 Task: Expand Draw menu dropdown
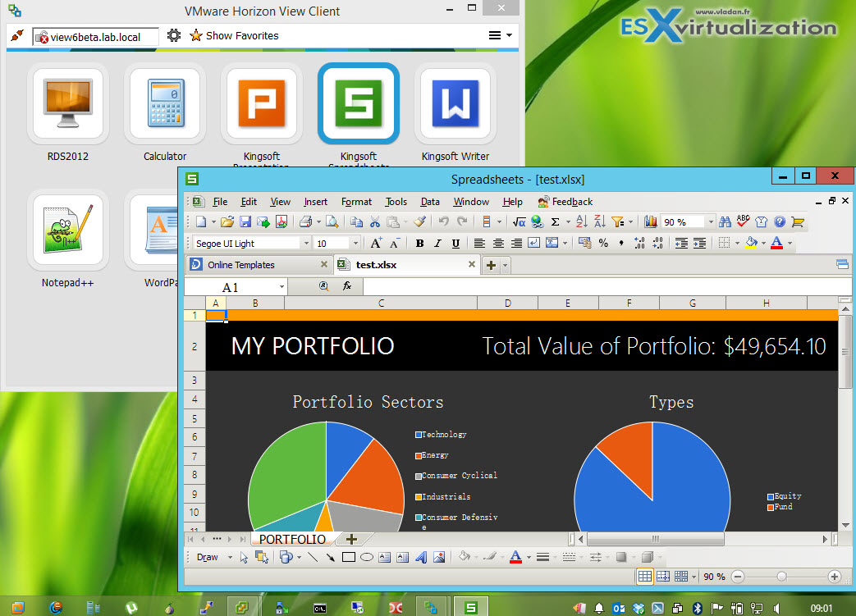tap(230, 557)
